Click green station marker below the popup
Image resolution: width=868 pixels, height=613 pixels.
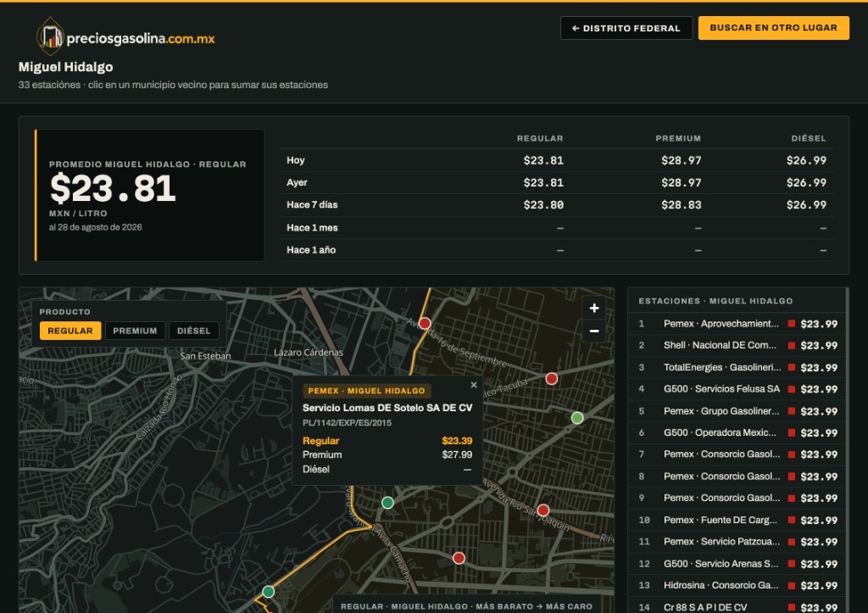tap(387, 503)
